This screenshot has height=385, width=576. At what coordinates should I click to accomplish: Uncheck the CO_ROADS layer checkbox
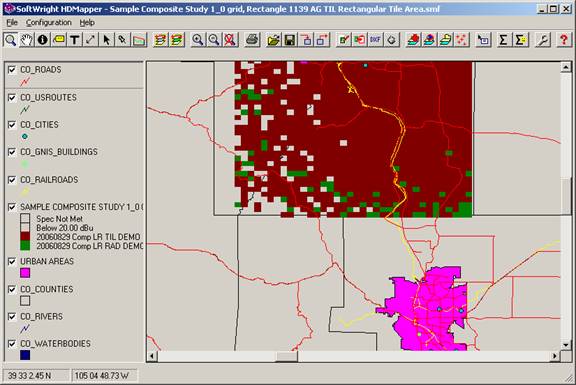[12, 69]
